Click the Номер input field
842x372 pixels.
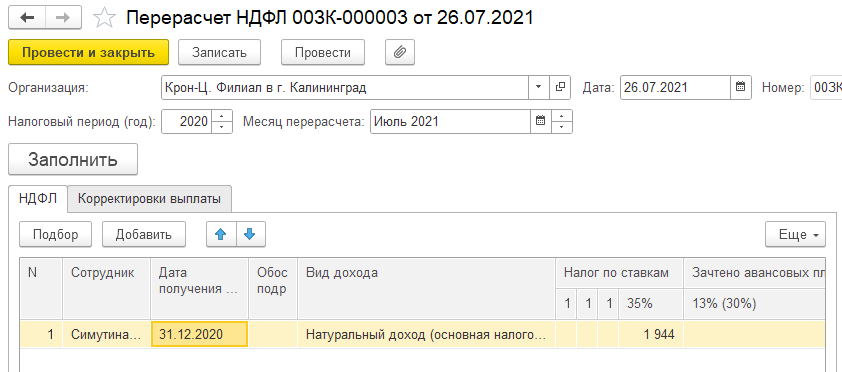pyautogui.click(x=826, y=87)
